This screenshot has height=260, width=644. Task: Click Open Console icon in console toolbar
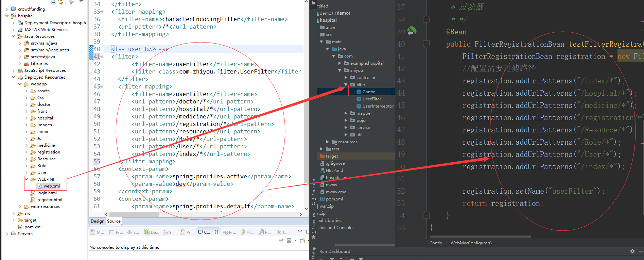(x=302, y=241)
